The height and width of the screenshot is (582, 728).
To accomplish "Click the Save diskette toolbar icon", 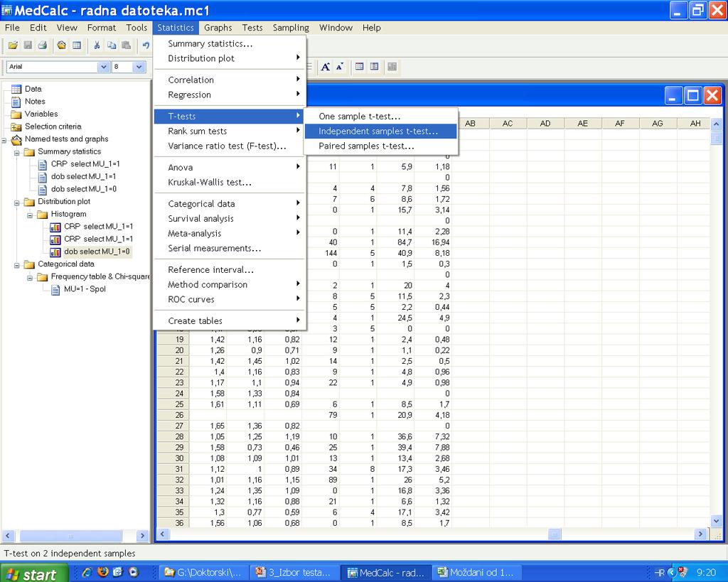I will tap(28, 45).
